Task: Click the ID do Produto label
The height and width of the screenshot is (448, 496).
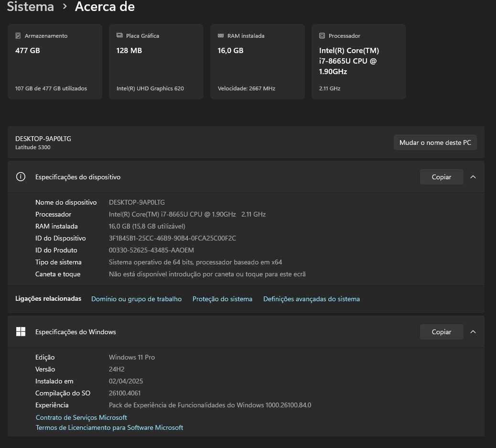Action: [56, 250]
